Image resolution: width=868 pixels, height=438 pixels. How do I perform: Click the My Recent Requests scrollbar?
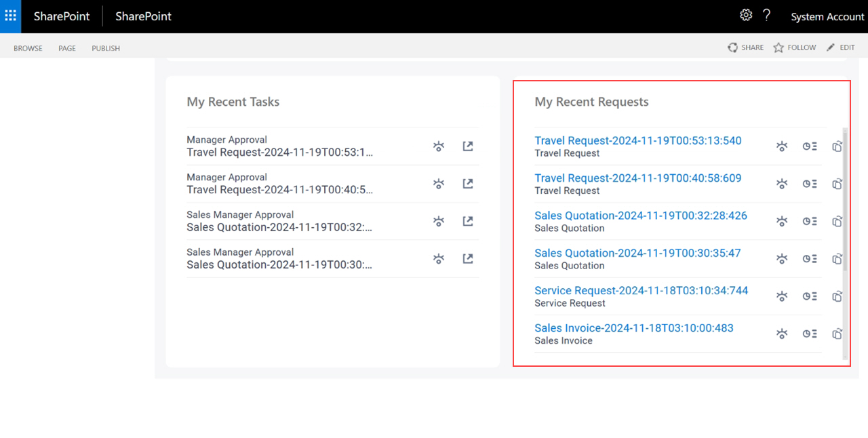pos(845,200)
